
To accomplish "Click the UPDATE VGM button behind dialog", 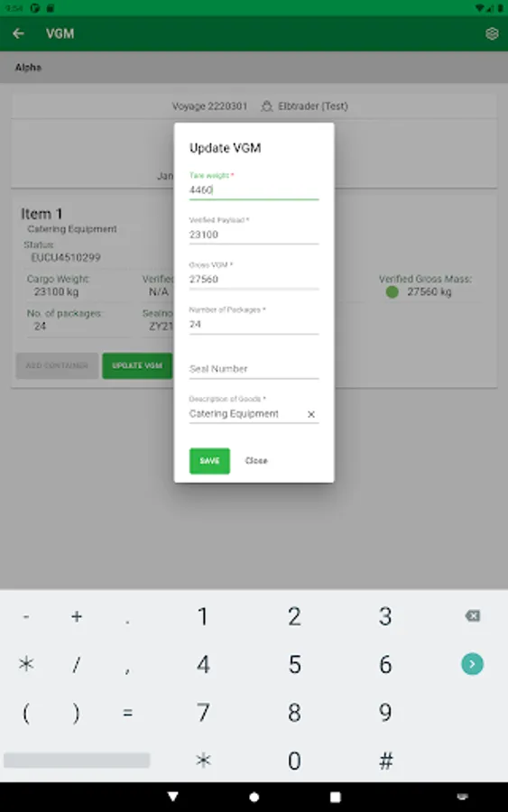I will pyautogui.click(x=137, y=365).
